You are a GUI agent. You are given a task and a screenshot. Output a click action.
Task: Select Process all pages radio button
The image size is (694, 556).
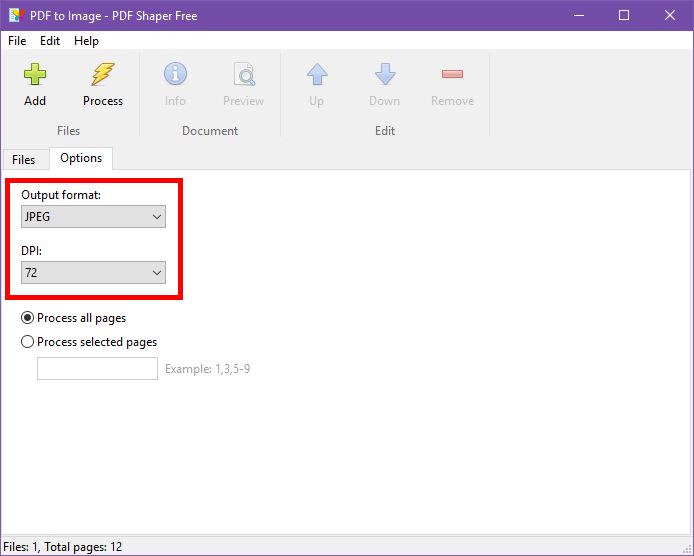click(x=27, y=318)
